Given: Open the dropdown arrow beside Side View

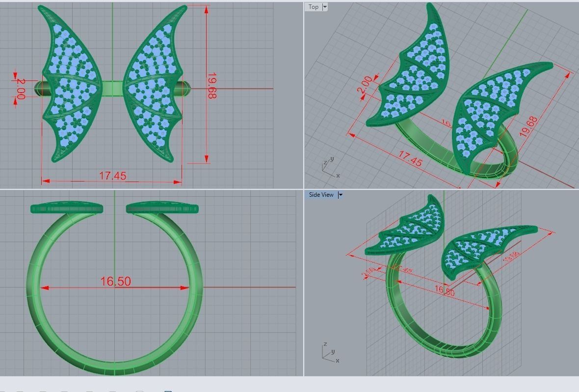Looking at the screenshot, I should (341, 194).
